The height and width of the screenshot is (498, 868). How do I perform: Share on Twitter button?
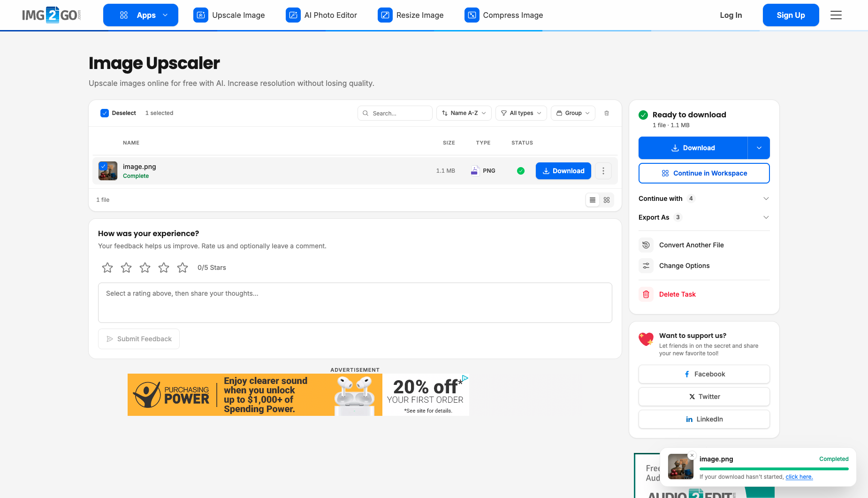click(x=704, y=397)
